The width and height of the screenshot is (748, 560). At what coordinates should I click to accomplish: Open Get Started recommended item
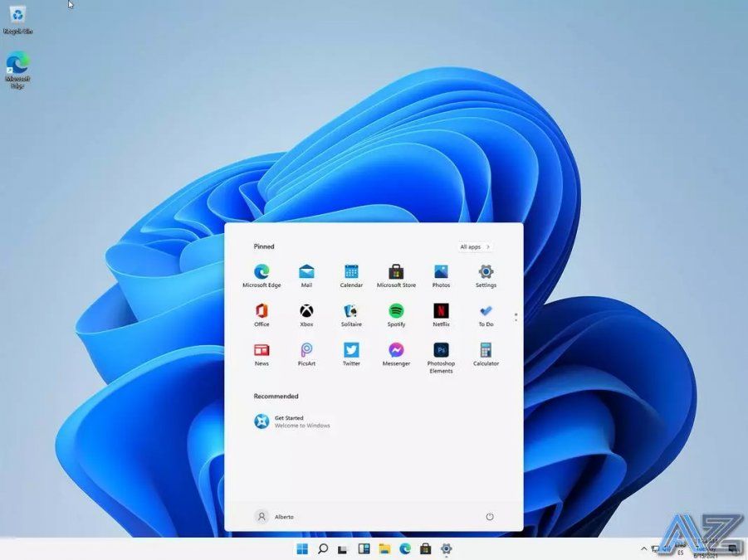pyautogui.click(x=291, y=421)
